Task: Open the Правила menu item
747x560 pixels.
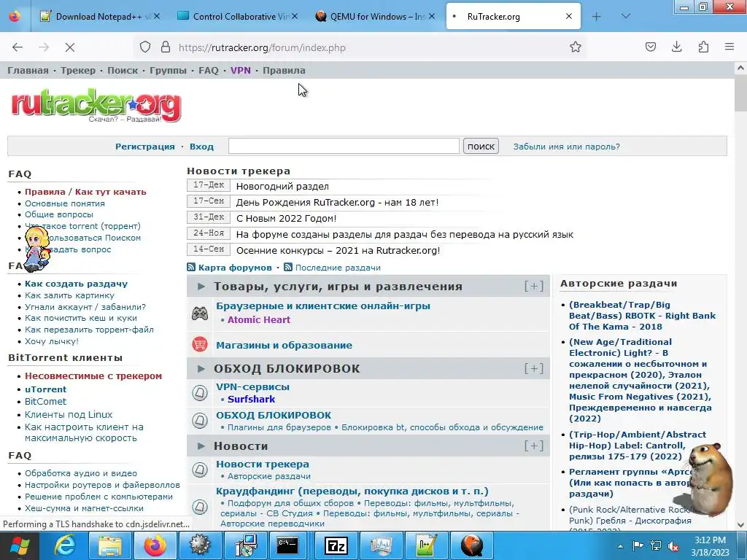Action: pos(284,70)
